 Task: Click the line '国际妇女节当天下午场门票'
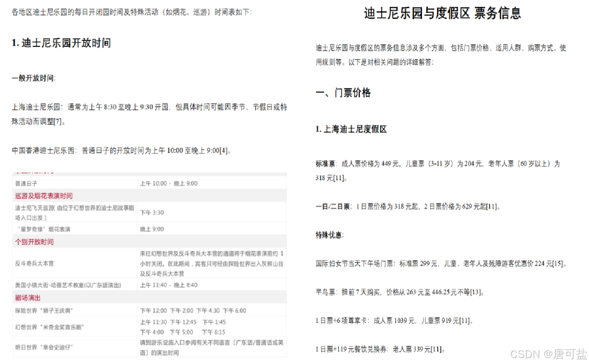442,264
